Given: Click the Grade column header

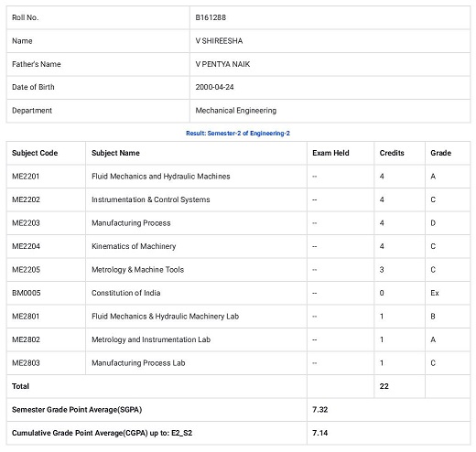Looking at the screenshot, I should pos(440,153).
